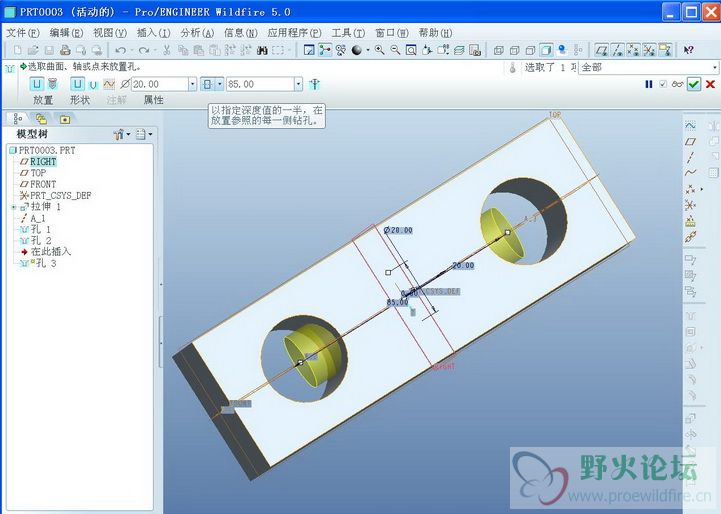Choose sketch-defined hole profile icon
The height and width of the screenshot is (514, 721).
click(109, 84)
